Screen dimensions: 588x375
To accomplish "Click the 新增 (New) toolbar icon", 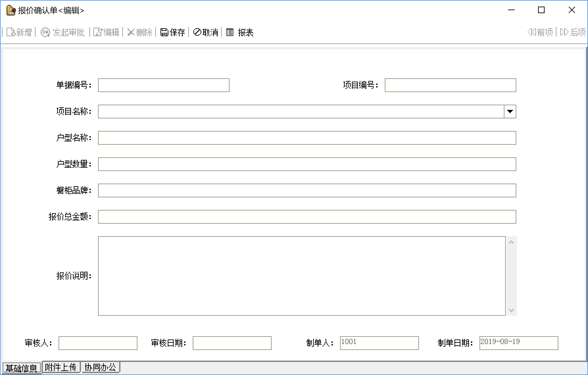I will point(11,32).
